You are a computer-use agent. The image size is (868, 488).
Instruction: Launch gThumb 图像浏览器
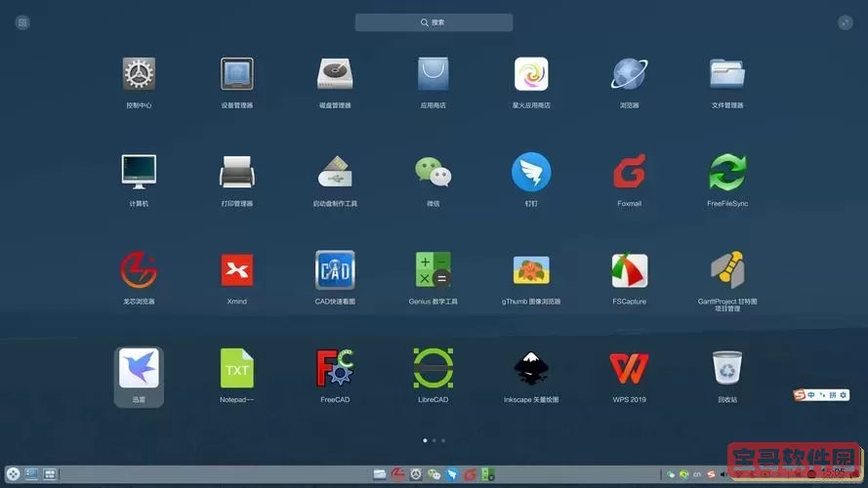[531, 270]
